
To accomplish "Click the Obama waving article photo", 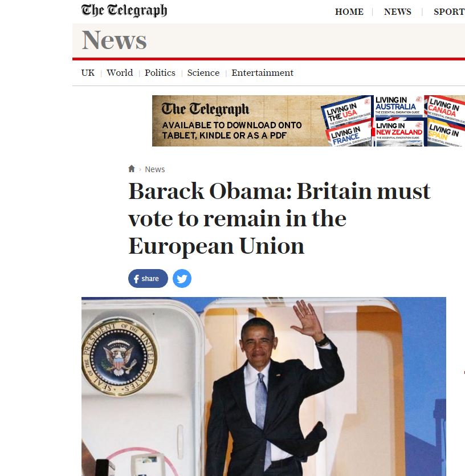I will point(264,387).
